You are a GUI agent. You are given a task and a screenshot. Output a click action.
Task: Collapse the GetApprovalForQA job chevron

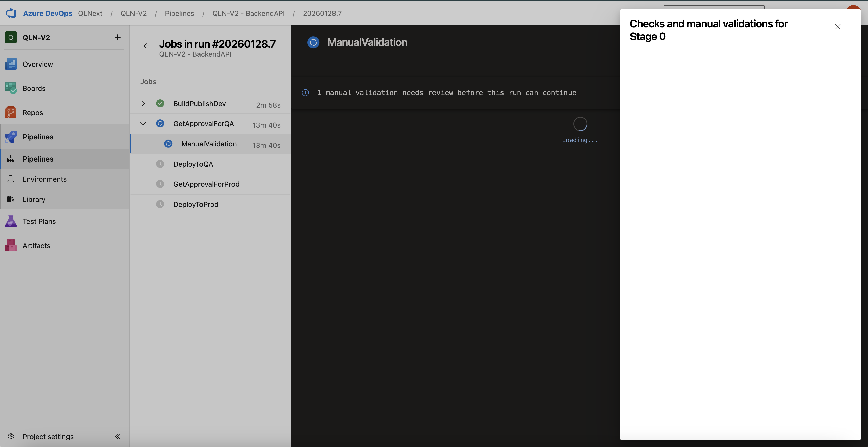point(143,124)
